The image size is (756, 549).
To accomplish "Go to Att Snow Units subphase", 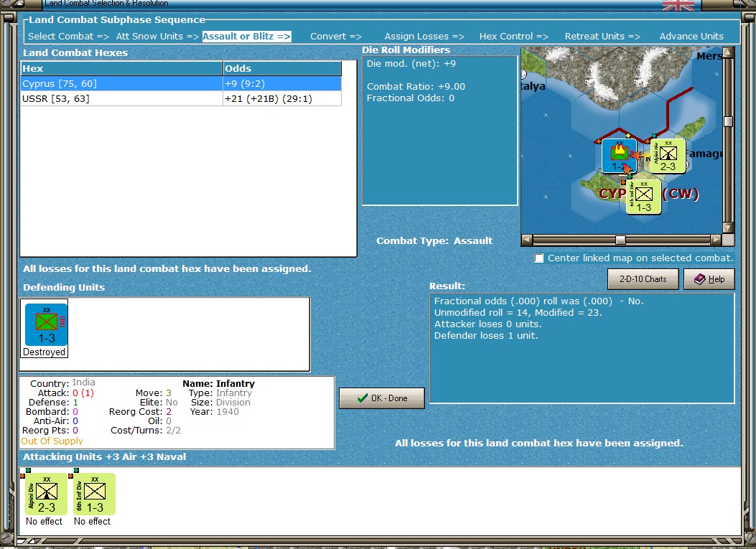I will [157, 36].
